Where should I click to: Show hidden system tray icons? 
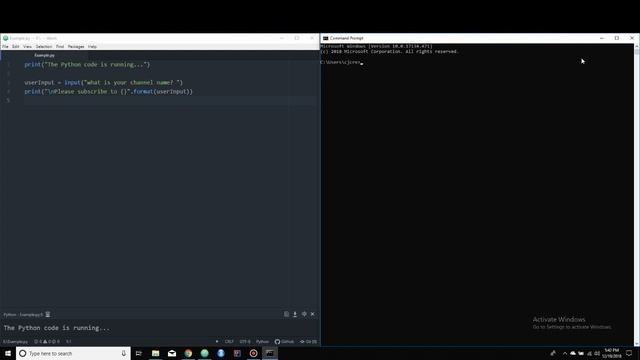tap(565, 353)
